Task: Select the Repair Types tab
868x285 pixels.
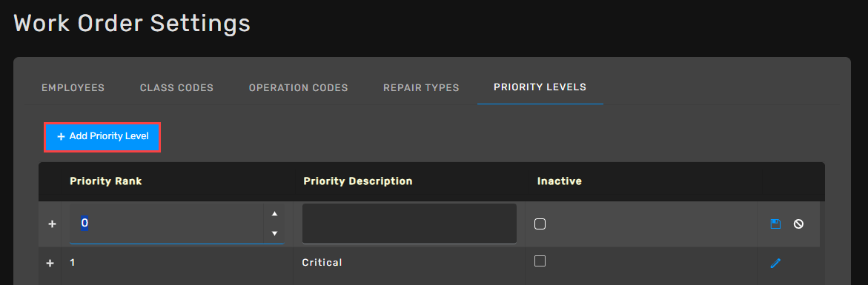Action: (421, 88)
